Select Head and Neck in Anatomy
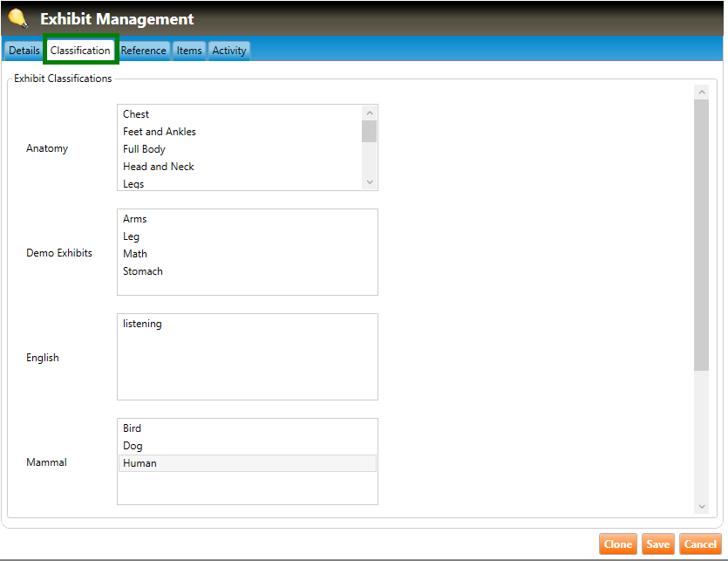The height and width of the screenshot is (561, 728). pyautogui.click(x=159, y=167)
